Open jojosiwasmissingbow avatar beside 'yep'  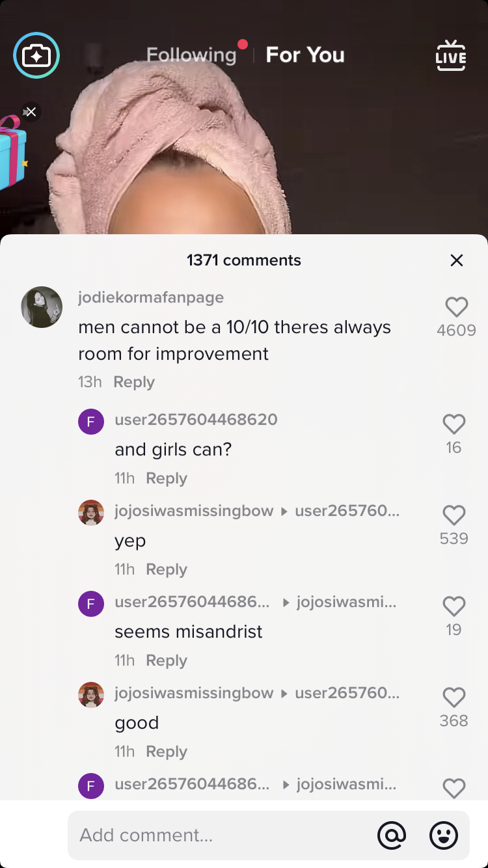point(91,513)
